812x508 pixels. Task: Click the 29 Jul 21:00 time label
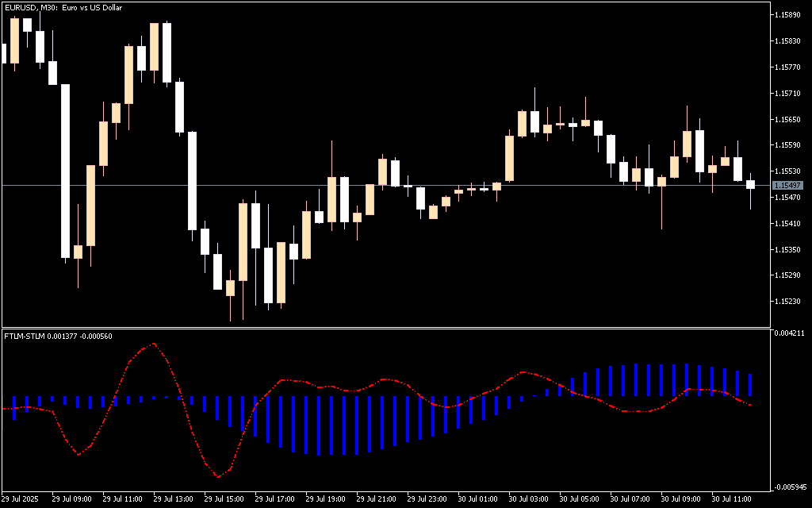click(376, 499)
